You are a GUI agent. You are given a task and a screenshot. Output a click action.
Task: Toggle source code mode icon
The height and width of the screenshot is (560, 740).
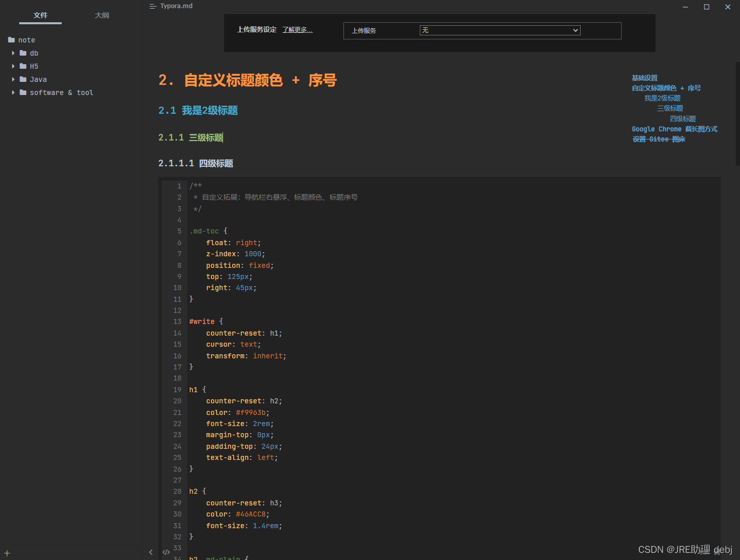coord(166,552)
